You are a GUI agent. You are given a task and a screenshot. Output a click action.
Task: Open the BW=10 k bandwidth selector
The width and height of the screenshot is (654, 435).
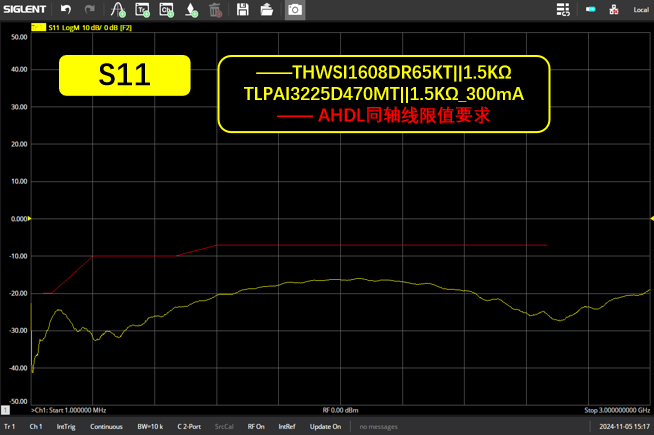151,427
